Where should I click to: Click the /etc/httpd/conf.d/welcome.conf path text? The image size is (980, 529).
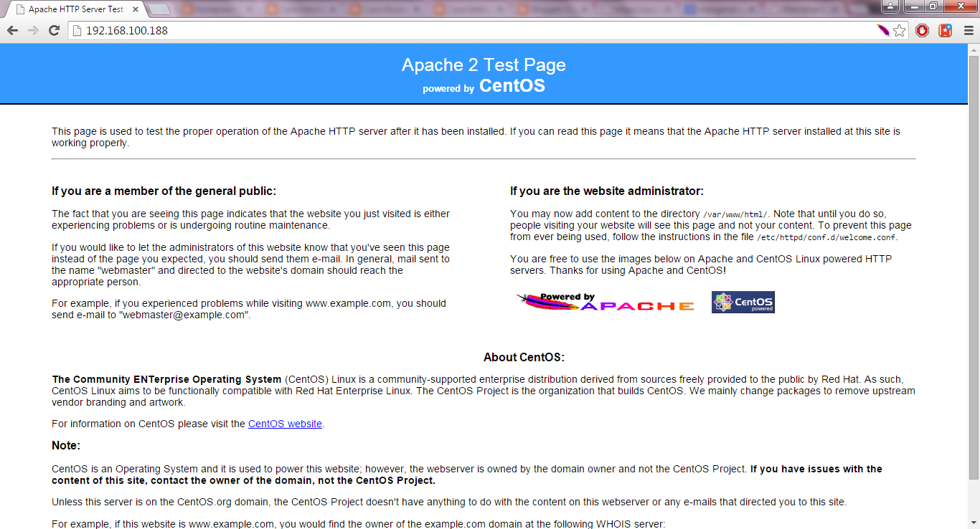point(826,237)
